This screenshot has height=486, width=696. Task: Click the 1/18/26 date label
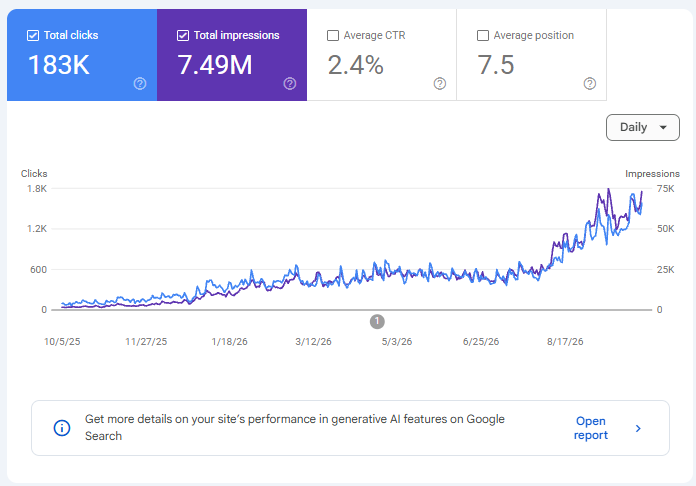(x=229, y=342)
